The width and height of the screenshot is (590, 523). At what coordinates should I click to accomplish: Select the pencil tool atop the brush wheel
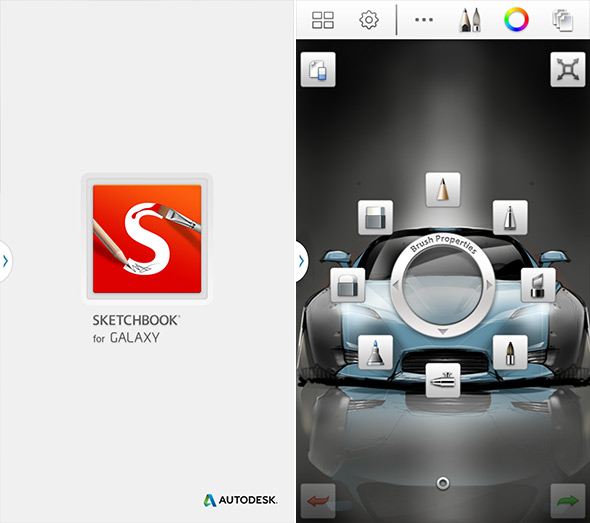[443, 190]
